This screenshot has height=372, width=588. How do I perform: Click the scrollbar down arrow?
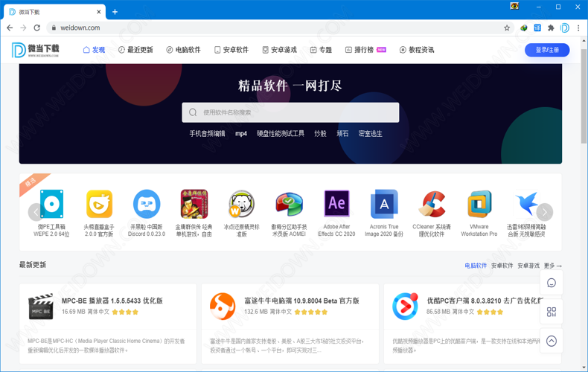click(584, 368)
